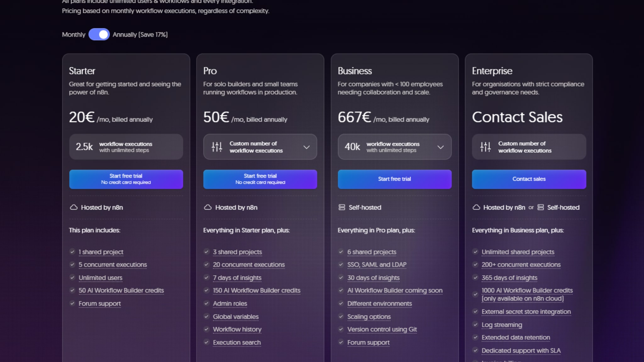Screen dimensions: 644x362
Task: Toggle the Monthly/Annually billing switch
Action: (99, 34)
